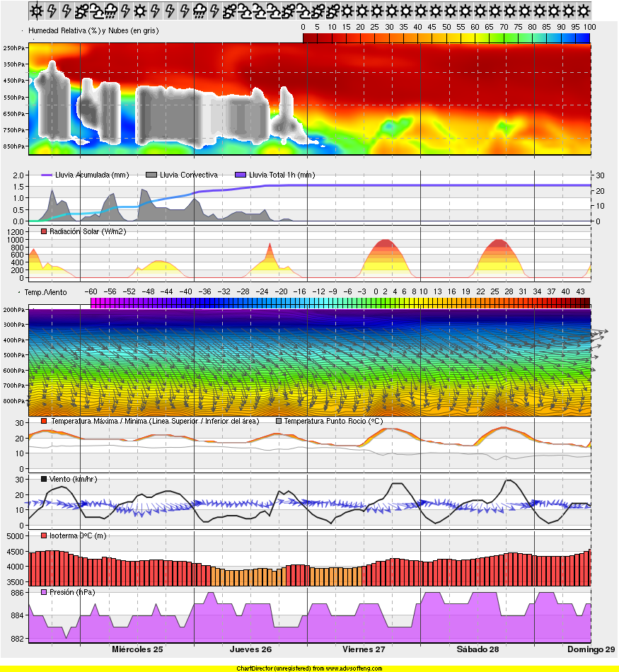Click the lightning icon right after the second rain icon
619x672 pixels.
[214, 11]
